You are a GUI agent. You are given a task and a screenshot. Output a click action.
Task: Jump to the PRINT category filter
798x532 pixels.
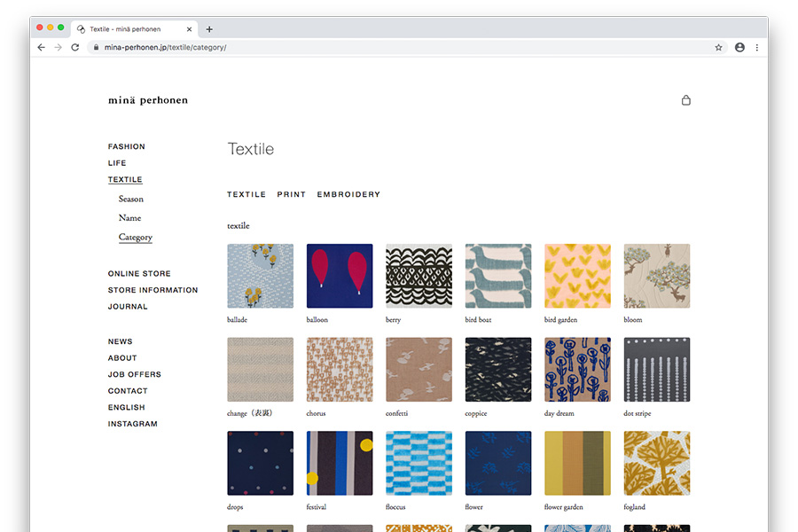[292, 194]
